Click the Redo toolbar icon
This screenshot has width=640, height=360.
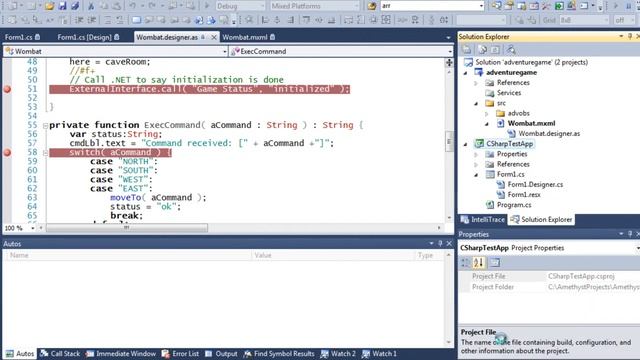[152, 6]
